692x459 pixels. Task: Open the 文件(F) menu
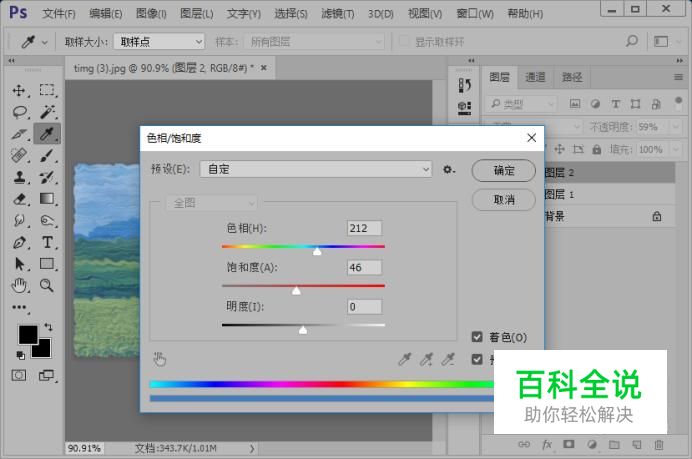[59, 14]
